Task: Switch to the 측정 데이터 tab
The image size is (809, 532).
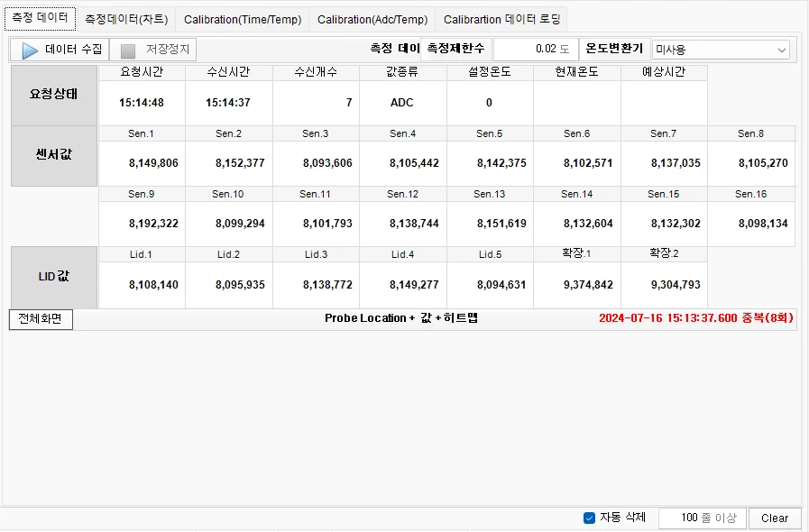Action: coord(41,18)
